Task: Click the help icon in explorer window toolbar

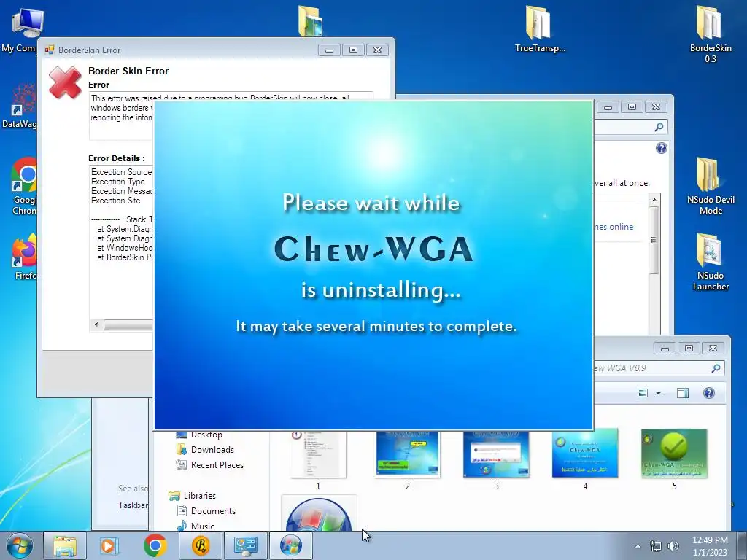Action: tap(709, 393)
